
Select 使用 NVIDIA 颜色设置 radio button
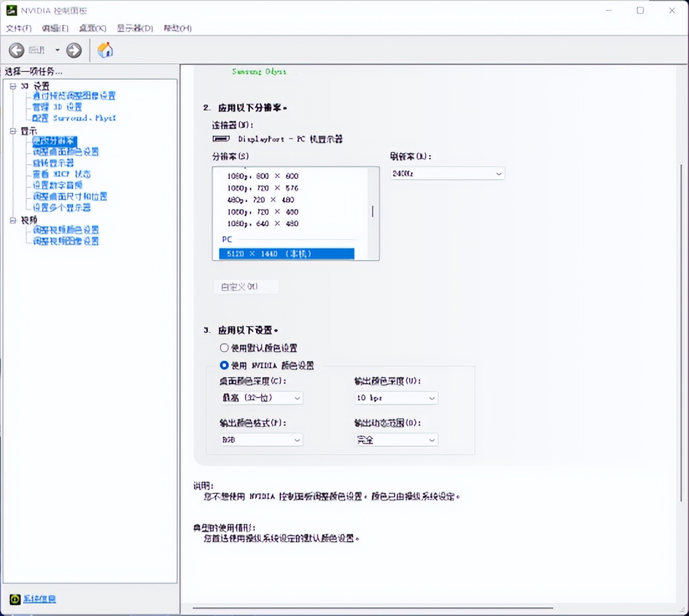click(x=224, y=366)
